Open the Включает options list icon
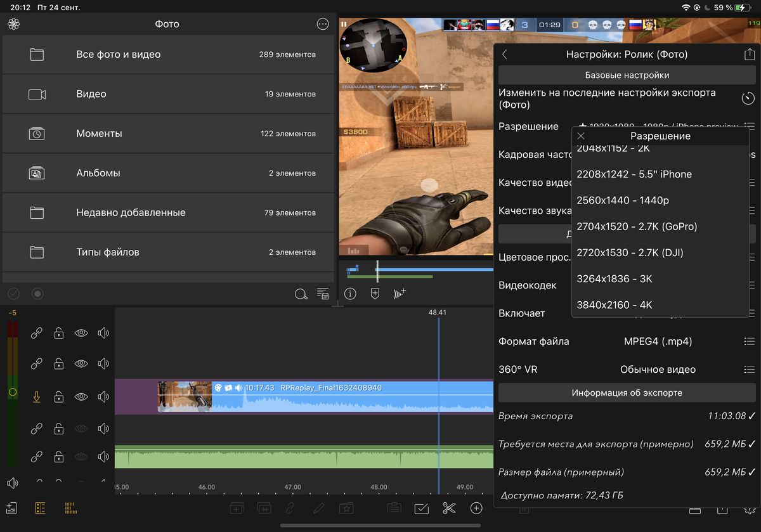761x532 pixels. point(753,313)
